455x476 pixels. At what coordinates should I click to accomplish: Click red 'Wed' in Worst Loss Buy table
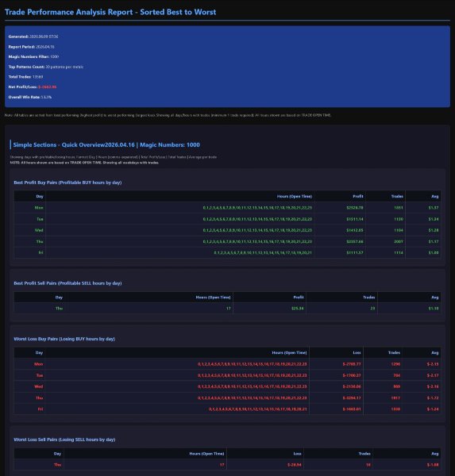(x=39, y=386)
